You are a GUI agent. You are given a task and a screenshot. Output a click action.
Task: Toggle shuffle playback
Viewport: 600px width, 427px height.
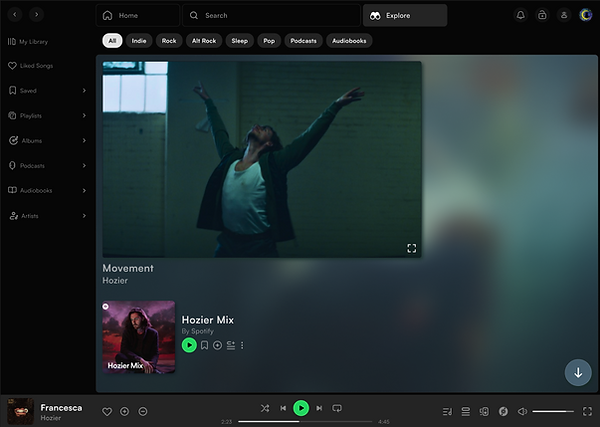pos(265,408)
